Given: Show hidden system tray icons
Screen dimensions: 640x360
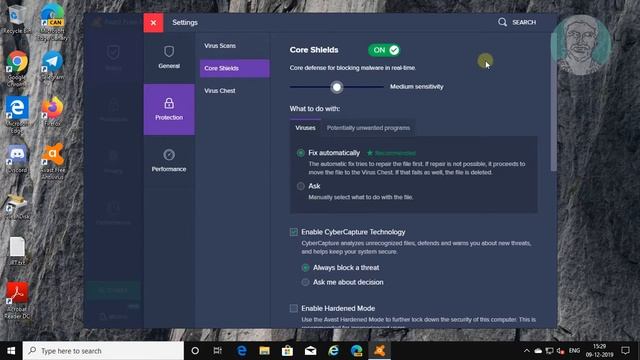Looking at the screenshot, I should coord(527,351).
